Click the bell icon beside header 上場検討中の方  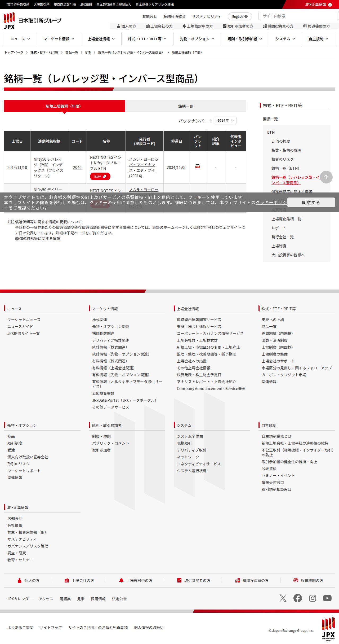pos(184,26)
